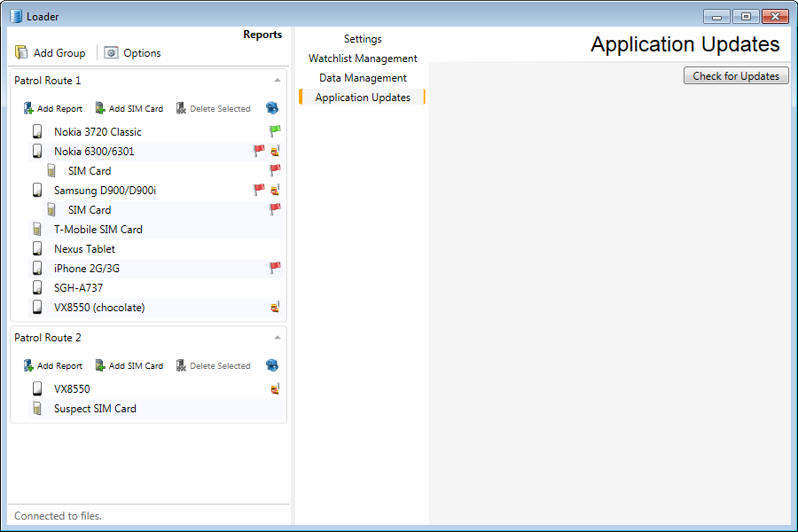Select iPhone 2G/3G report

coord(155,269)
